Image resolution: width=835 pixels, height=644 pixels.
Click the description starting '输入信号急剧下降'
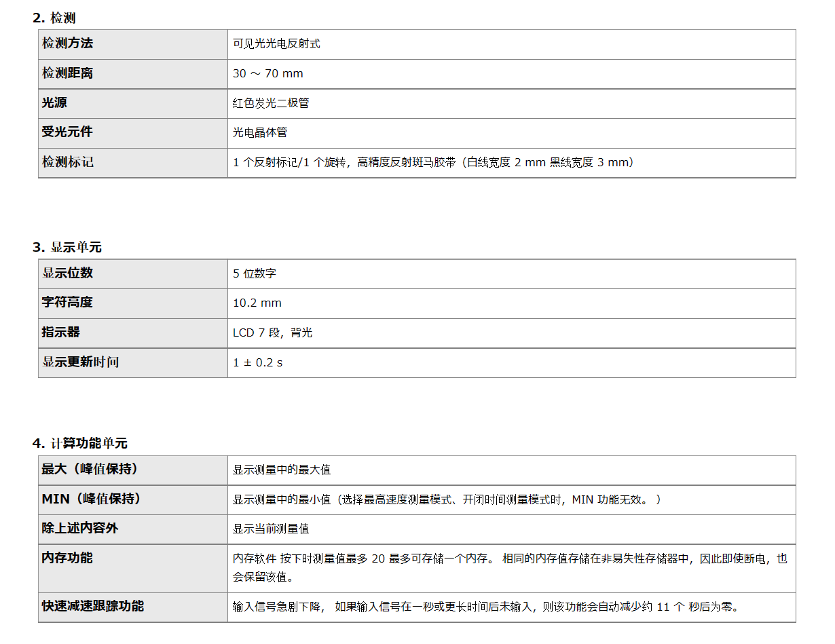(486, 607)
